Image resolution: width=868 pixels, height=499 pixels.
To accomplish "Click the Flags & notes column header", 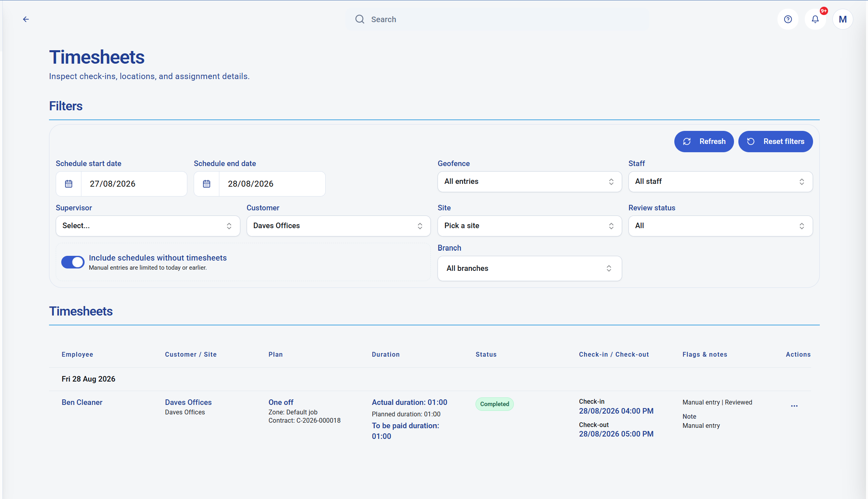I will point(705,354).
